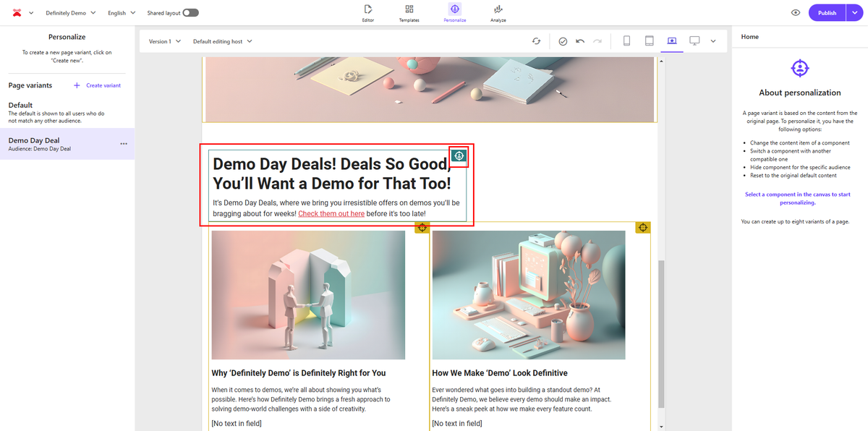Select the desktop monitor device view
Screen dimensions: 868x431
tap(695, 41)
